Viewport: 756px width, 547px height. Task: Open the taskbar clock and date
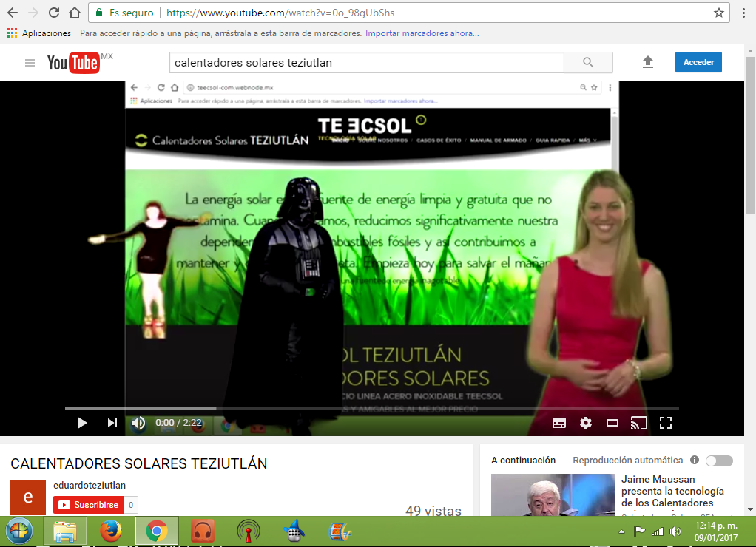point(715,531)
